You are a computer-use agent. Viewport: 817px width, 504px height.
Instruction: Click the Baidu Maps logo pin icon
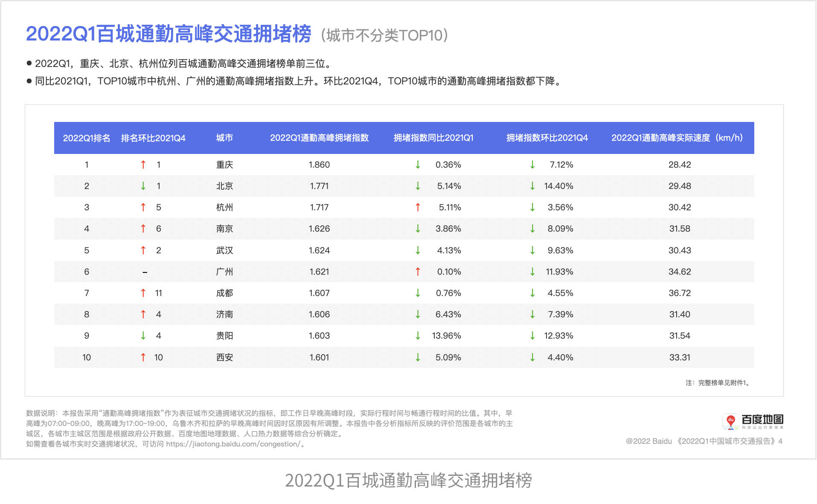[730, 422]
